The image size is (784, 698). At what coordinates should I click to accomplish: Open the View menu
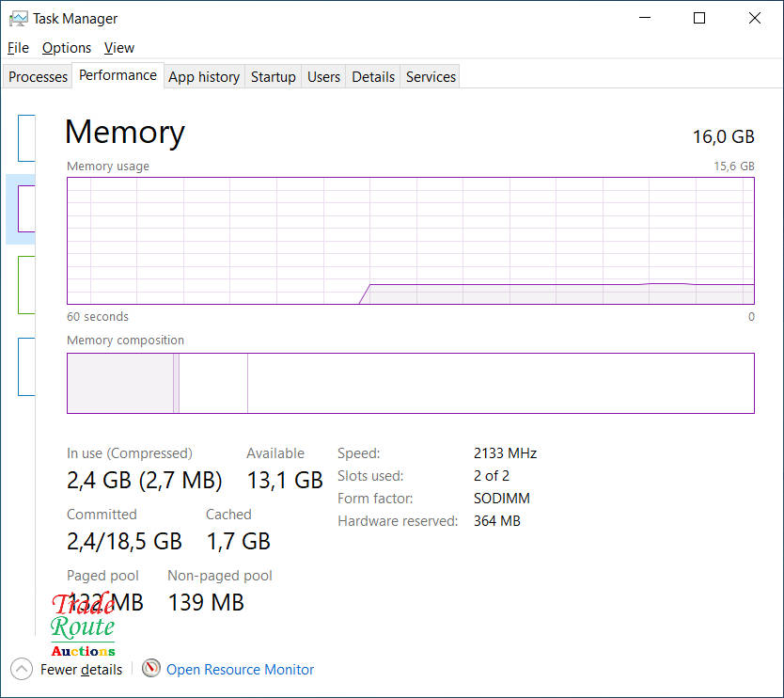click(x=119, y=48)
